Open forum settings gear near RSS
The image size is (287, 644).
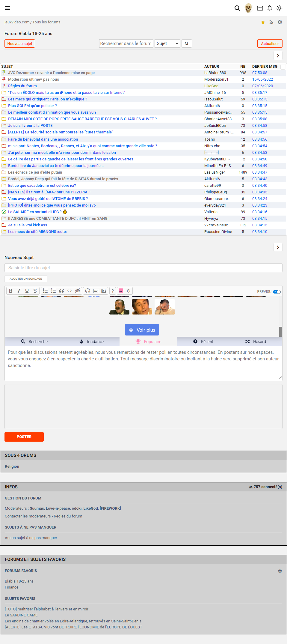coord(280,22)
